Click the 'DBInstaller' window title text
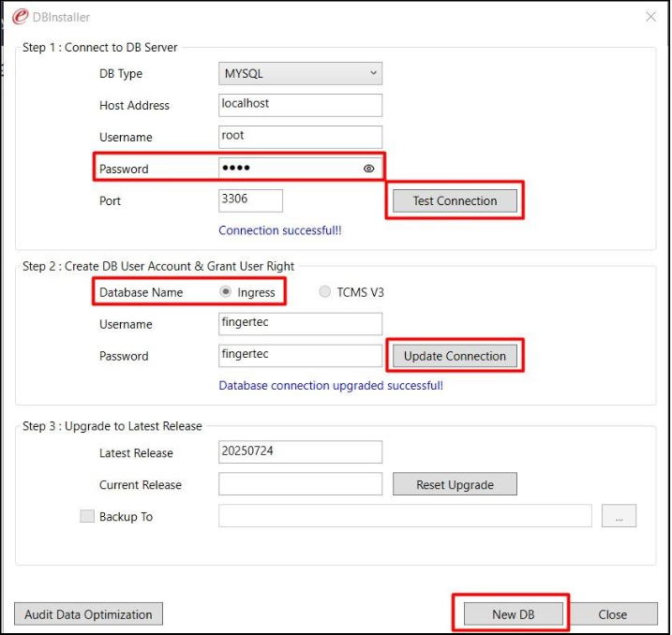This screenshot has width=672, height=635. 61,17
